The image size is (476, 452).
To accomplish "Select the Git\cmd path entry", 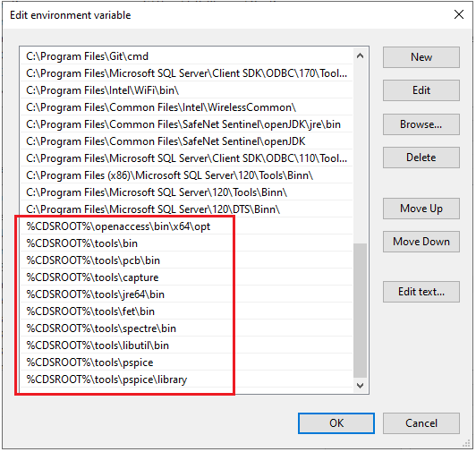I will (x=186, y=56).
